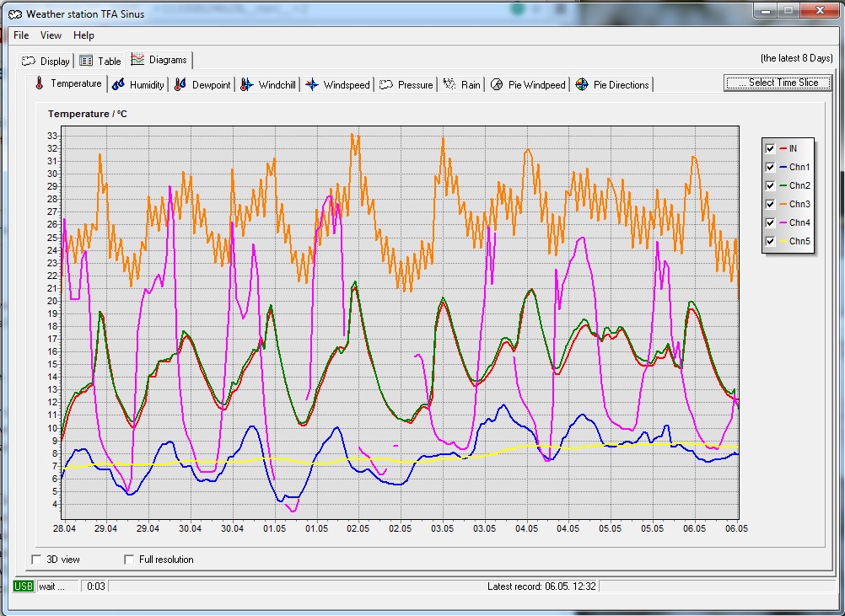
Task: Maximize the Weather station window
Action: [x=788, y=11]
